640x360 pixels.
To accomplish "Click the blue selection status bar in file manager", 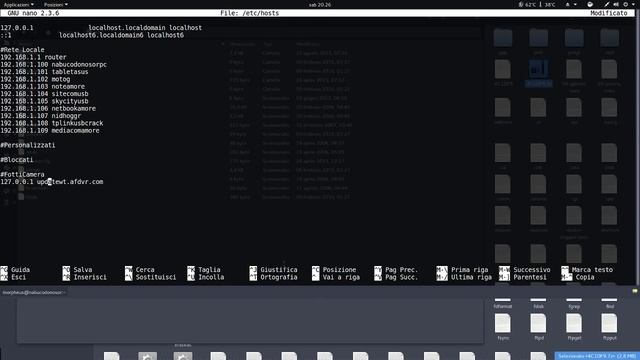I will [597, 356].
